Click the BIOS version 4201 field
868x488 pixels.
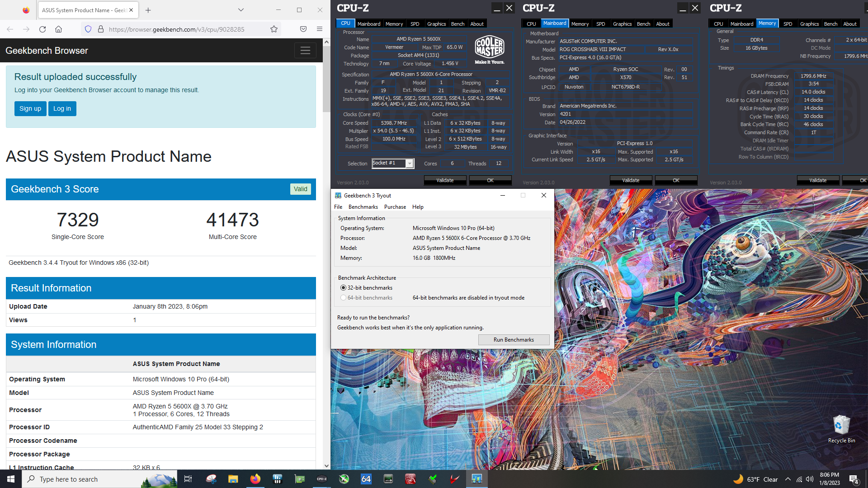click(625, 114)
